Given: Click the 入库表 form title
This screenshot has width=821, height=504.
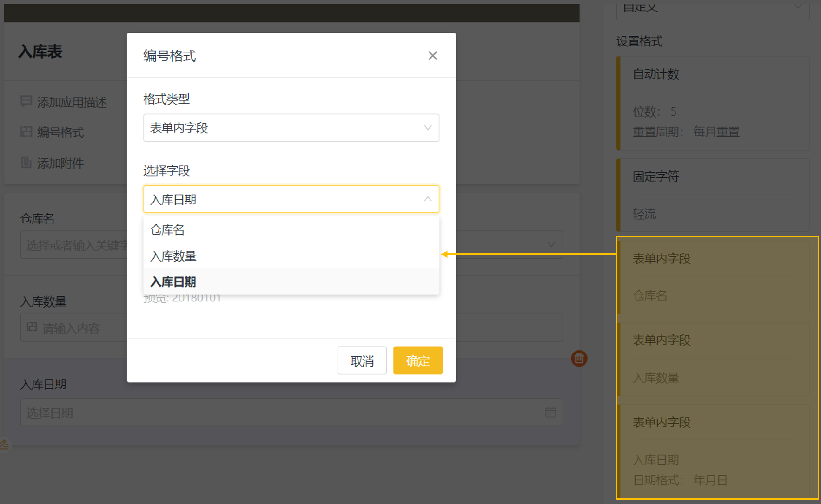Looking at the screenshot, I should 40,52.
